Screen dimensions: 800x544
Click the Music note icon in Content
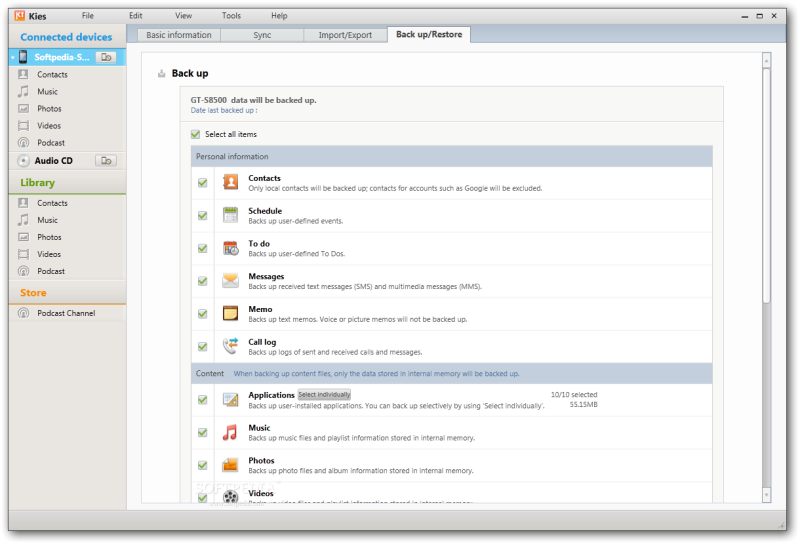click(x=231, y=432)
